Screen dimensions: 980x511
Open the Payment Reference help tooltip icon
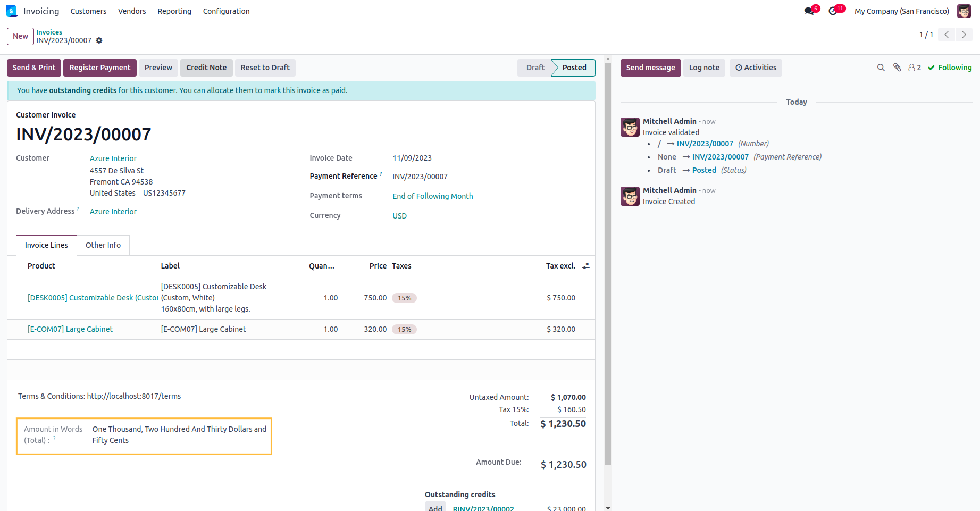(x=381, y=174)
